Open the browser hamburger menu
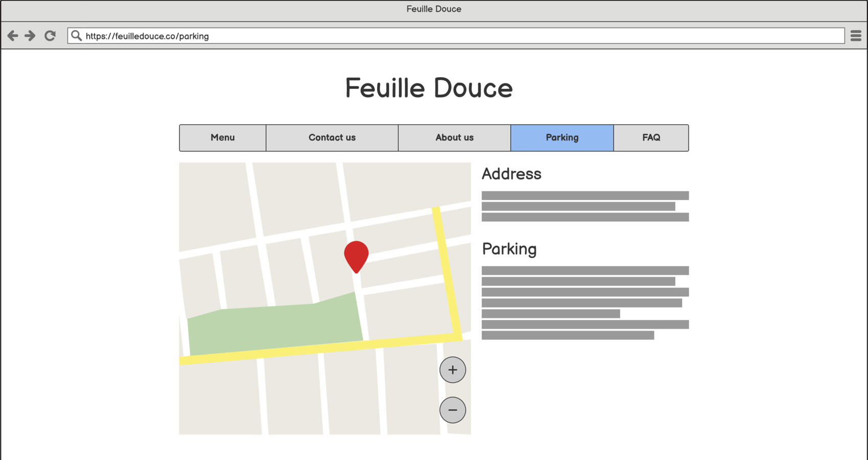This screenshot has width=868, height=460. [x=856, y=36]
